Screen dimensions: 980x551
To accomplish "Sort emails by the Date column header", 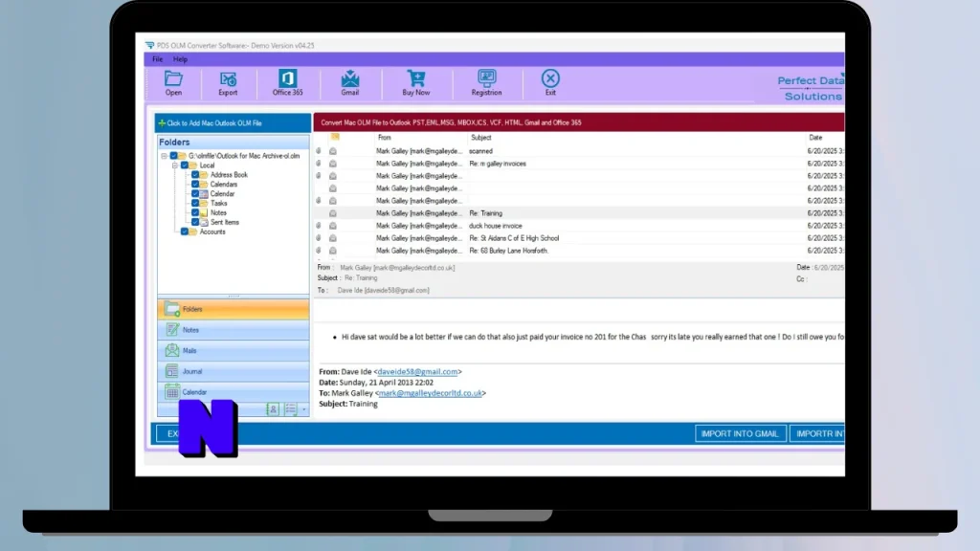I will (x=815, y=138).
